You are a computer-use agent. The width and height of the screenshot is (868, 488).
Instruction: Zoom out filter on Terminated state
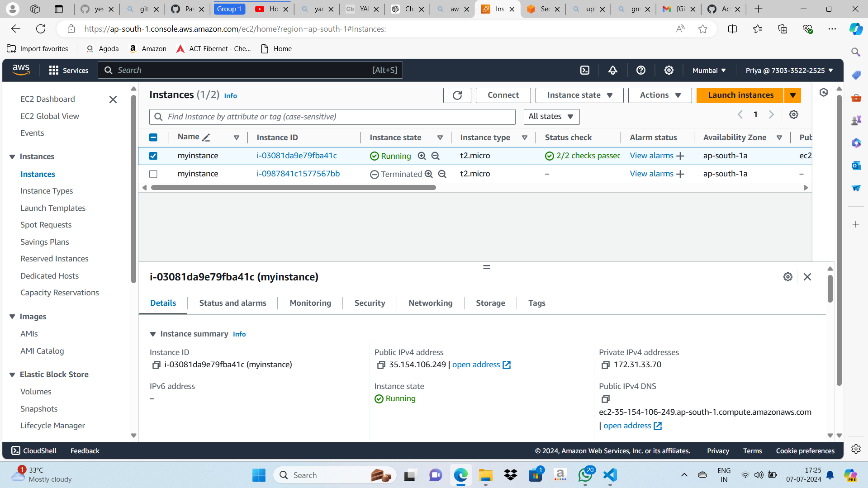coord(442,174)
